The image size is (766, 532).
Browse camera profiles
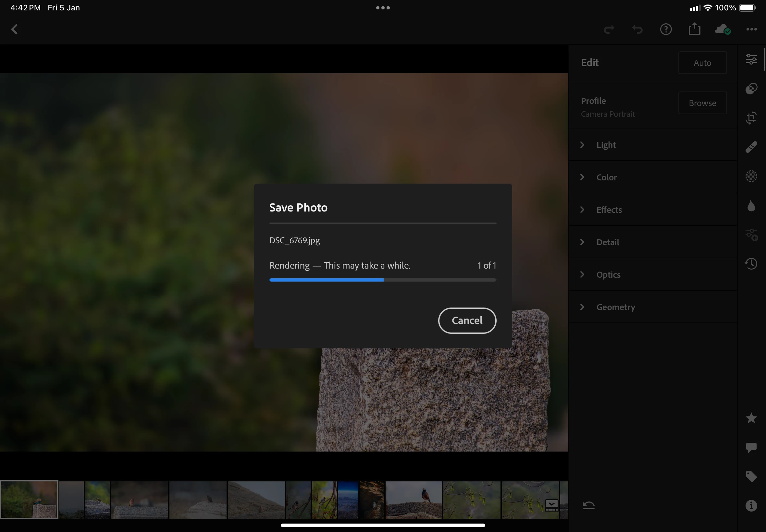pos(702,103)
